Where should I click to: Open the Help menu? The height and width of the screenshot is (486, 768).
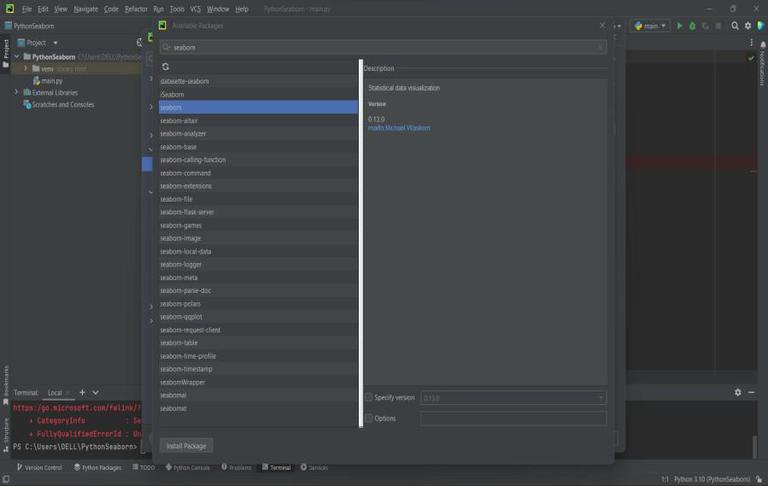(241, 9)
